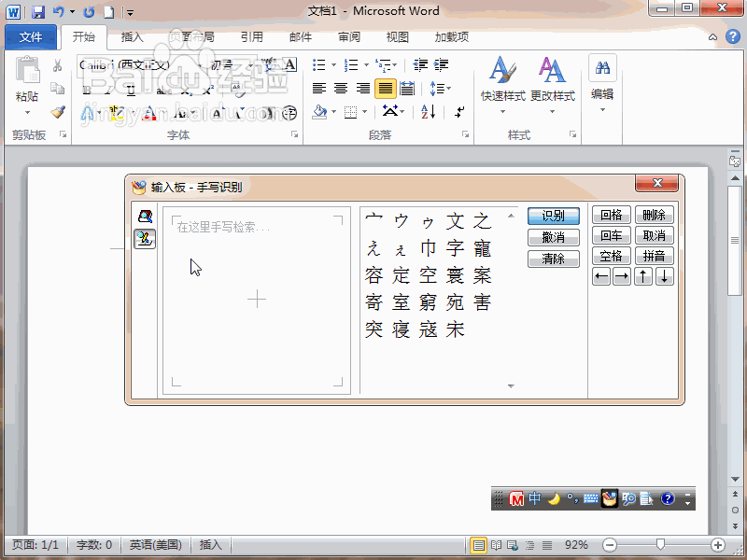Click the magnifier search icon on IME bar
Image resolution: width=747 pixels, height=560 pixels.
click(628, 498)
